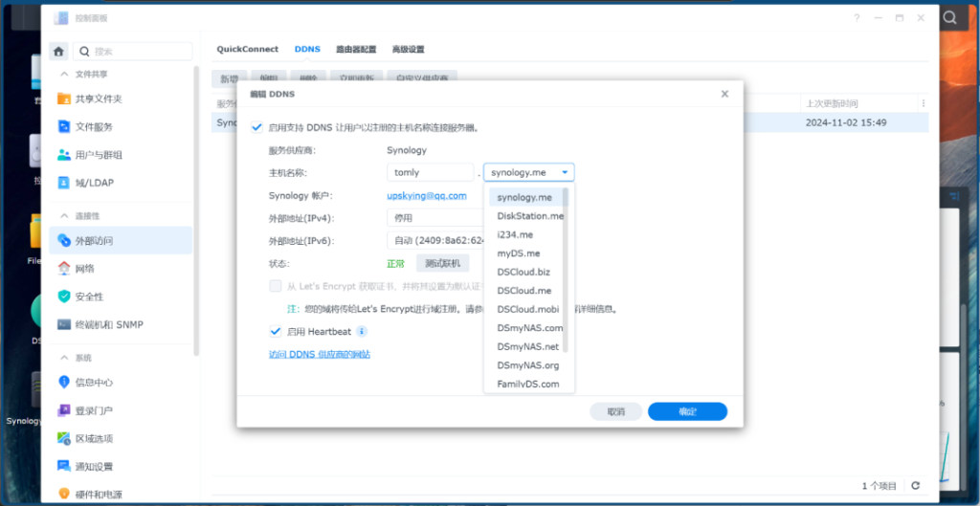Collapse the Connectivity (连接性) section

point(63,215)
